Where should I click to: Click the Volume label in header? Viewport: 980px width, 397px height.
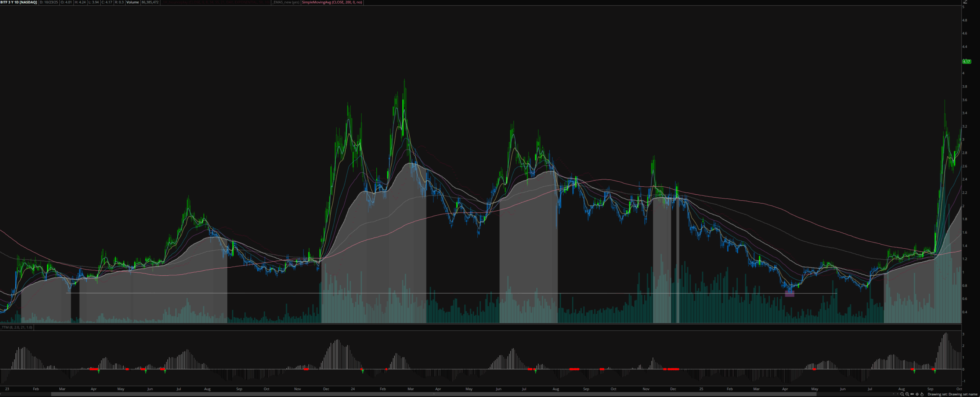(x=132, y=2)
